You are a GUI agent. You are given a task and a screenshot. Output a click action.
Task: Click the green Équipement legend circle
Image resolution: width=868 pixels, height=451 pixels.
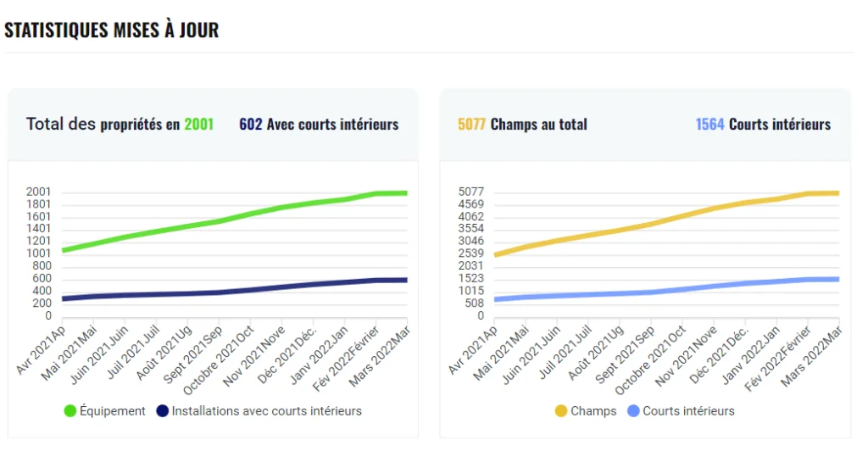coord(71,411)
